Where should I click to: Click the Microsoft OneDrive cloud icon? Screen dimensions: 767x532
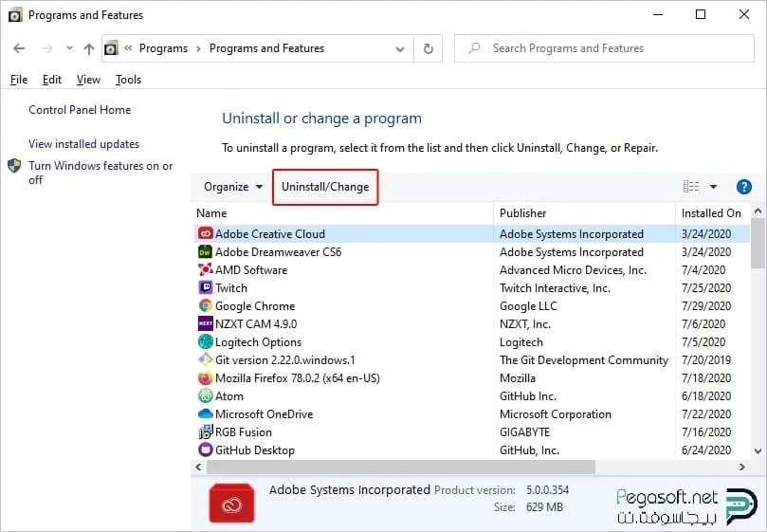coord(205,414)
